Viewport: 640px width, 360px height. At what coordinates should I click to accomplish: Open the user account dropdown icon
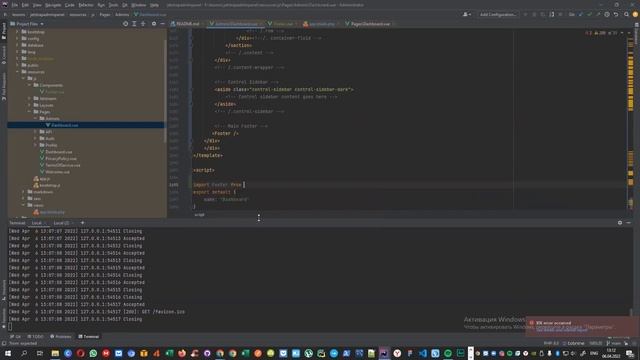pos(467,14)
